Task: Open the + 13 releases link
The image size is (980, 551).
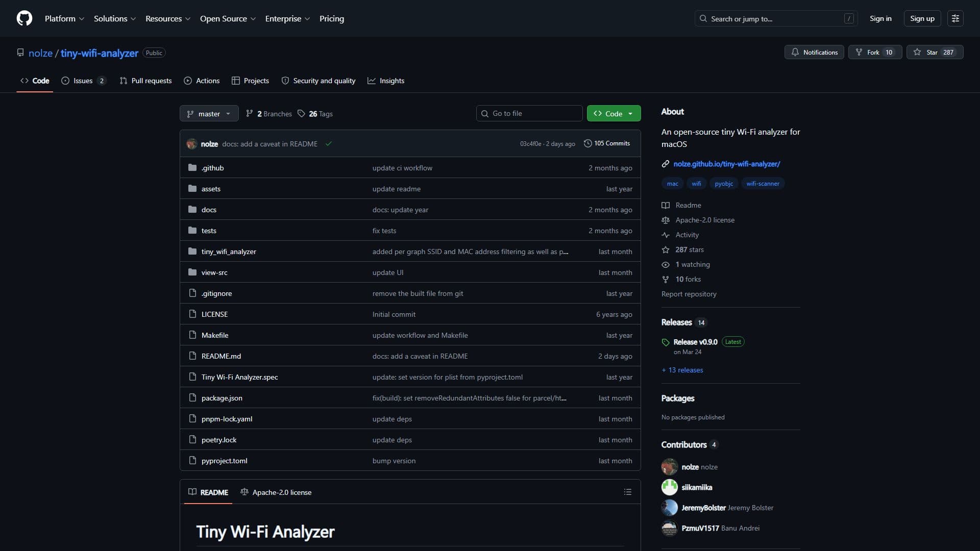Action: (682, 370)
